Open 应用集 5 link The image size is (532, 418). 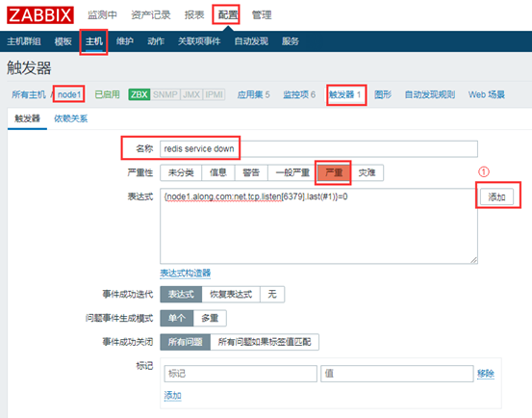(x=253, y=94)
